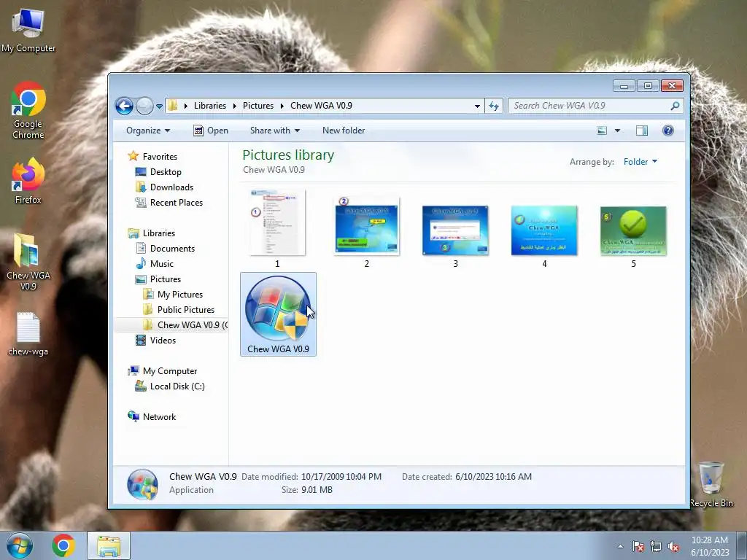Select image thumbnail named 2
747x560 pixels.
coord(366,233)
